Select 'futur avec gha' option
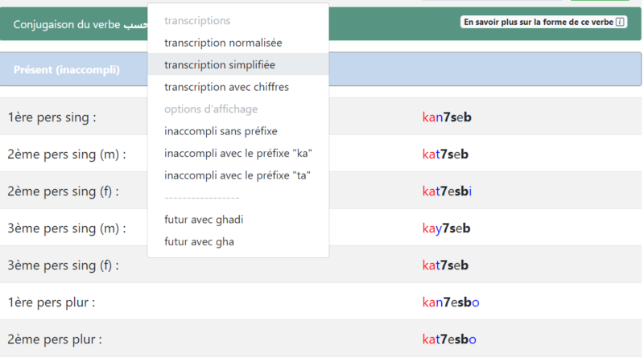The image size is (644, 358). point(199,241)
